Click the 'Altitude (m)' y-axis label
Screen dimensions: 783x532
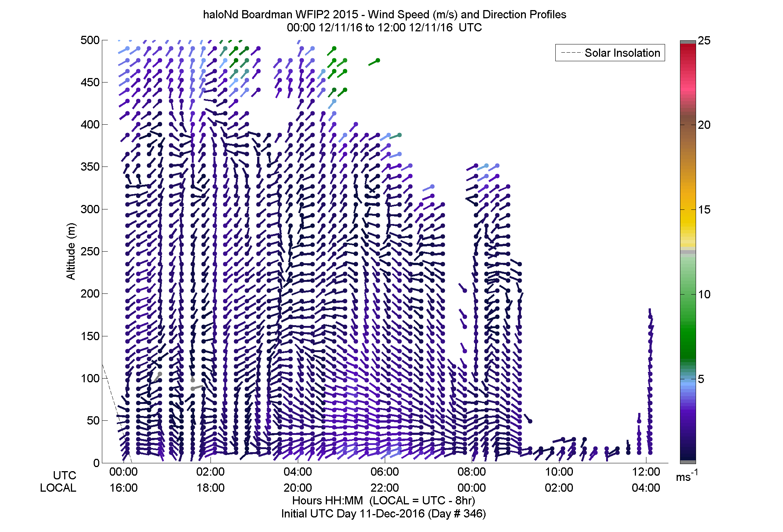pyautogui.click(x=71, y=251)
